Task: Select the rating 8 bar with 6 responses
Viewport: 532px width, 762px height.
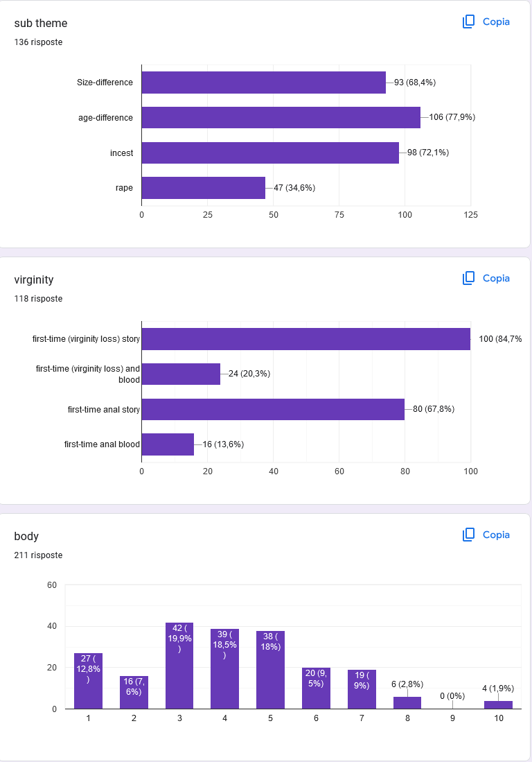Action: [x=407, y=702]
